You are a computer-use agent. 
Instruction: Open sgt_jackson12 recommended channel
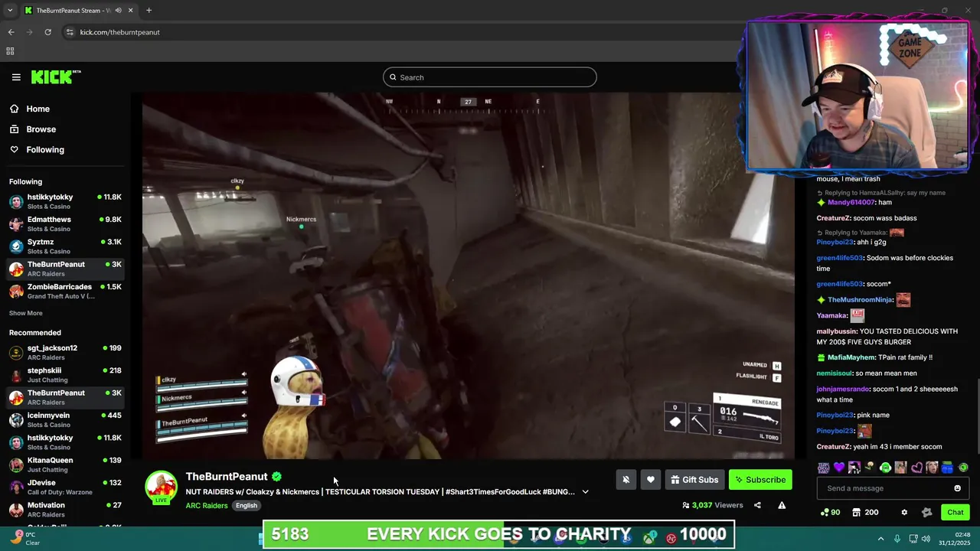tap(65, 352)
